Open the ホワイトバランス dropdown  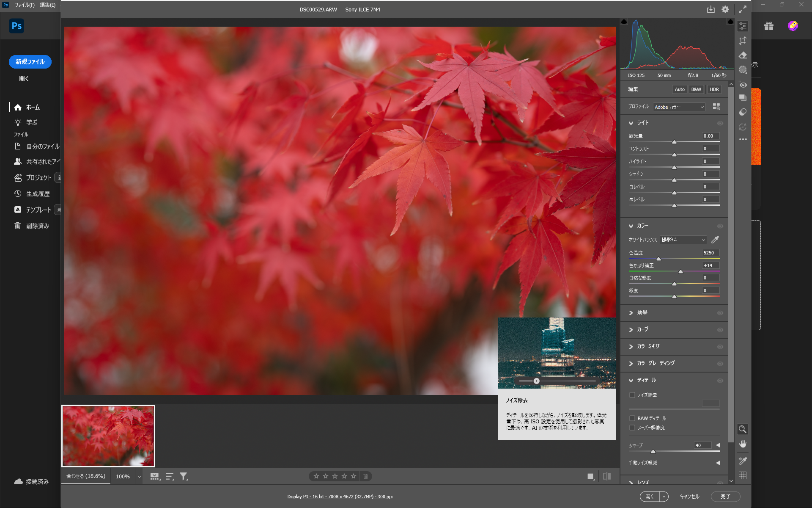pos(683,240)
